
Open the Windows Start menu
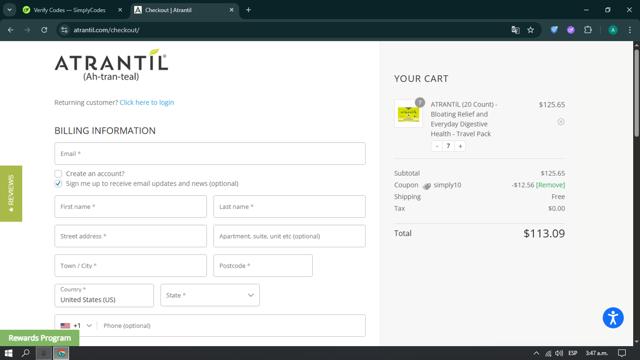point(8,353)
